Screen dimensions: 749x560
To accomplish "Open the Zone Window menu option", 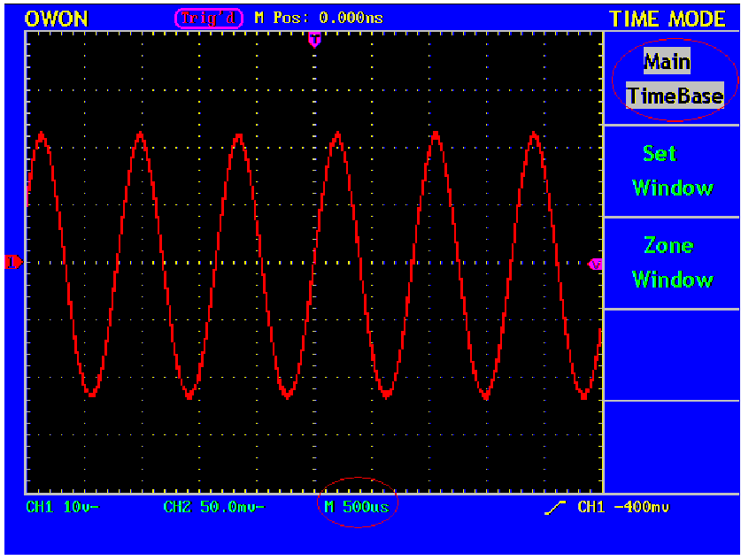I will pyautogui.click(x=673, y=263).
